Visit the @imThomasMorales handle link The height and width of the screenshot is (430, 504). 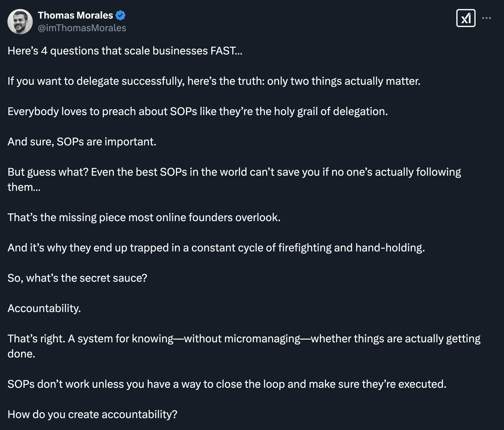point(82,28)
